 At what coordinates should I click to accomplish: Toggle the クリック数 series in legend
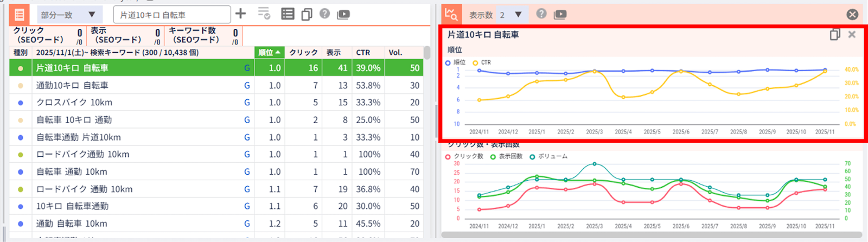(464, 156)
